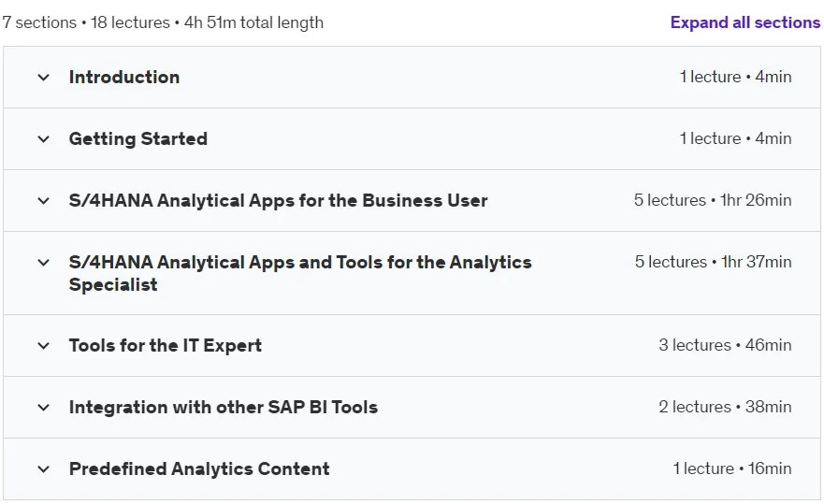Select the Getting Started section title
The image size is (824, 504).
point(138,138)
